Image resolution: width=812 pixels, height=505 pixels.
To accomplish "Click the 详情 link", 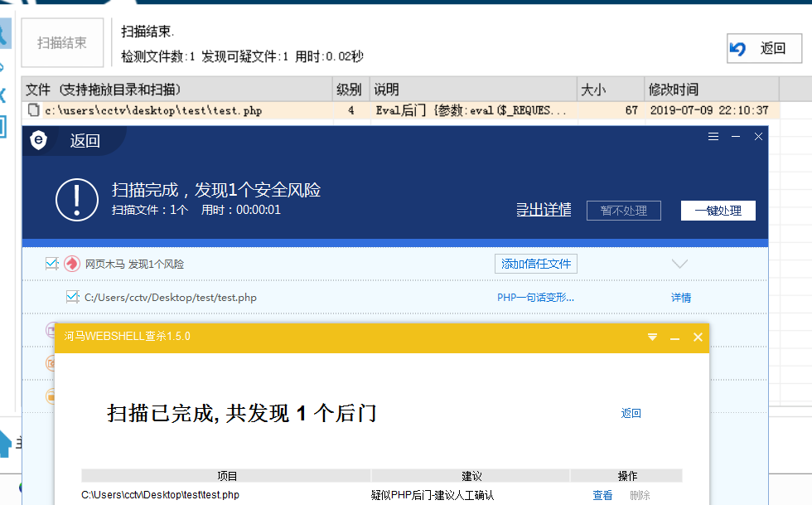I will pyautogui.click(x=681, y=298).
